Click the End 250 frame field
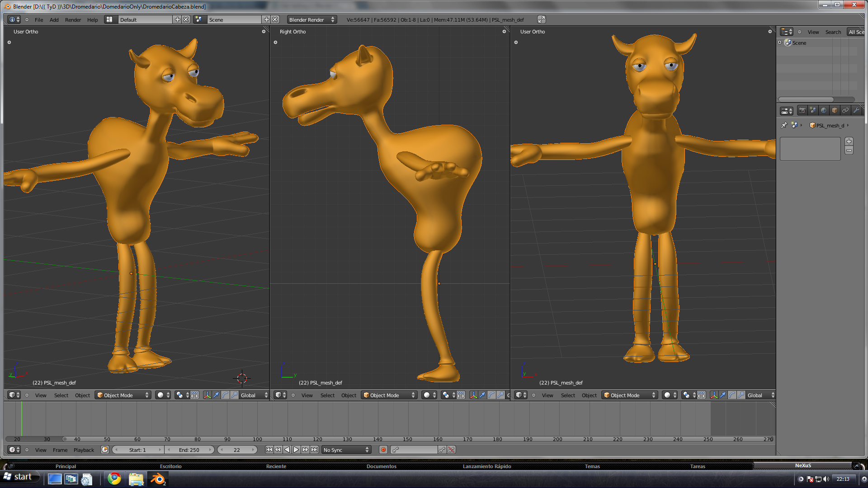868x488 pixels. point(189,450)
